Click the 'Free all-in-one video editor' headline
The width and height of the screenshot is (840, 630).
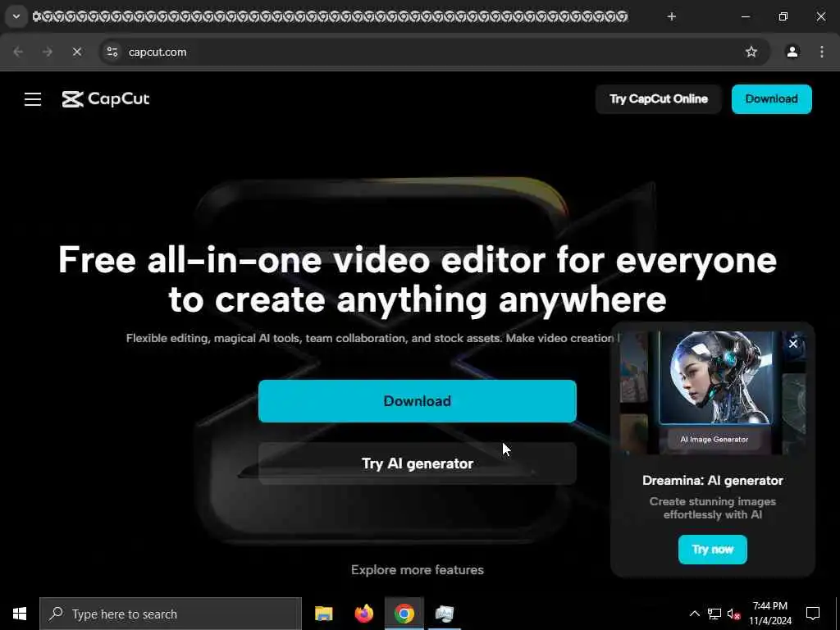(x=418, y=279)
